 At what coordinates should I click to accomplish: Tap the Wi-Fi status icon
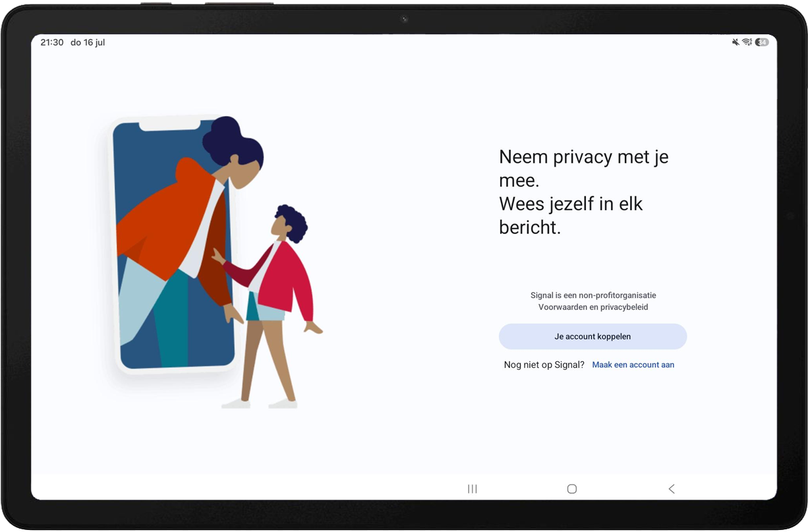[x=747, y=42]
